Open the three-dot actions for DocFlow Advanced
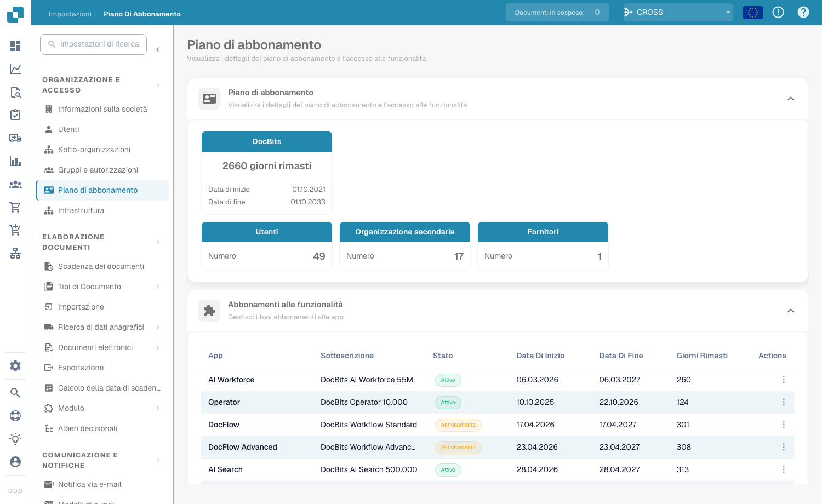The height and width of the screenshot is (504, 822). pyautogui.click(x=784, y=447)
